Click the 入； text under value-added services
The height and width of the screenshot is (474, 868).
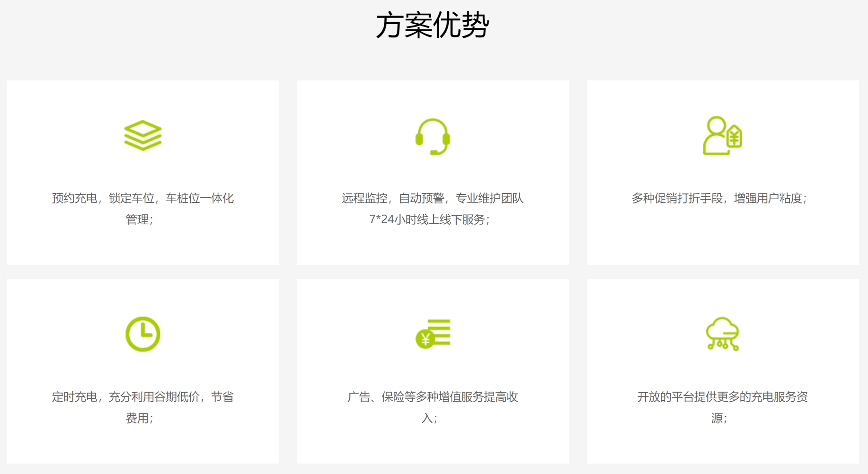[x=430, y=418]
